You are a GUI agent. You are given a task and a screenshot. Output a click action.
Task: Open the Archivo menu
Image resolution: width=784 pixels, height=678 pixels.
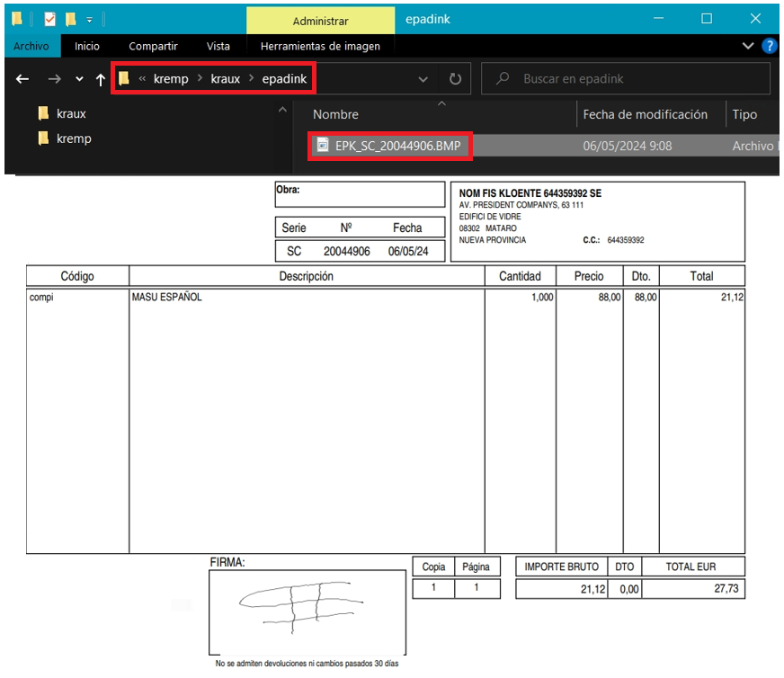tap(31, 46)
